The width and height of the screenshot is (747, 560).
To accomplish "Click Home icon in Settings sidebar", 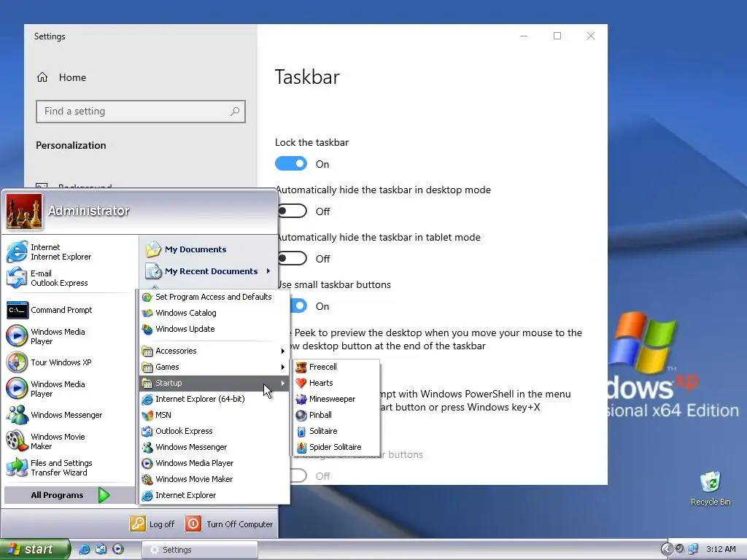I will pyautogui.click(x=42, y=77).
